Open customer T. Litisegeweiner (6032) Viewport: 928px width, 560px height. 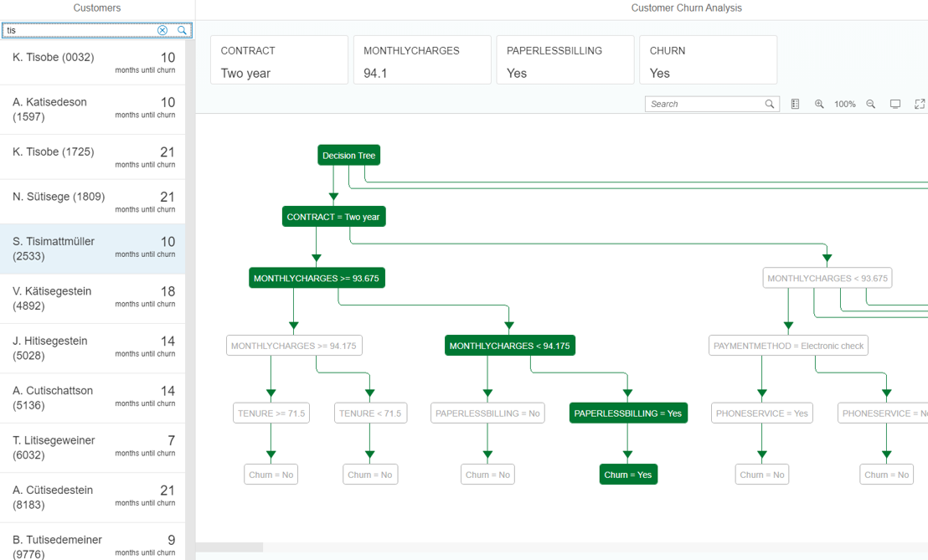click(x=92, y=447)
